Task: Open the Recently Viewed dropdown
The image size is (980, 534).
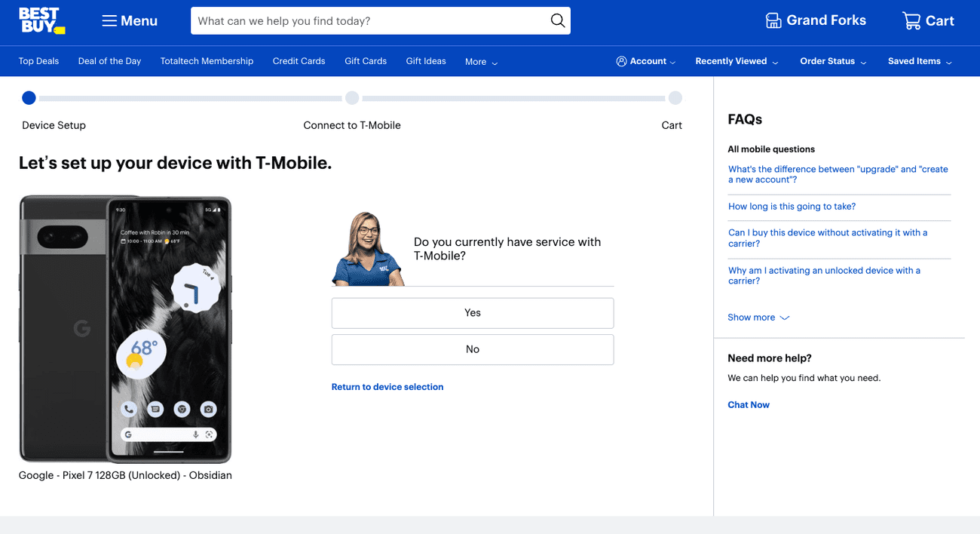Action: tap(736, 61)
